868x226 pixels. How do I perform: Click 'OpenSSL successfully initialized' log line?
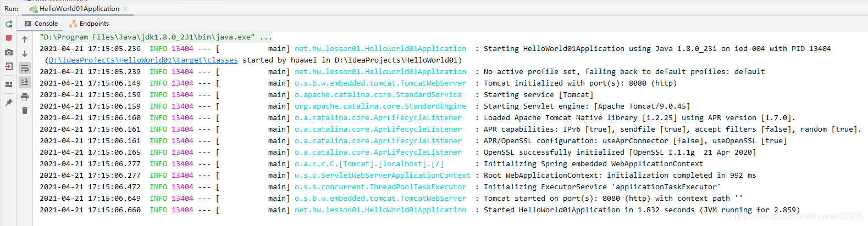(620, 152)
